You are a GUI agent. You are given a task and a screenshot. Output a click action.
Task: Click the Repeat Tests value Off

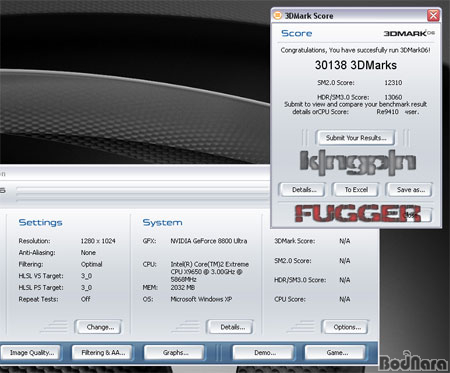(85, 299)
